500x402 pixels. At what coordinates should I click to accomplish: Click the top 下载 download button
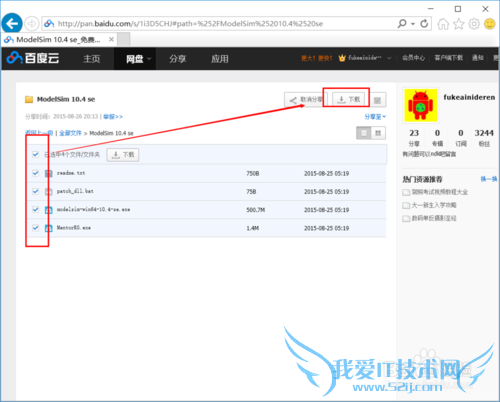click(349, 99)
